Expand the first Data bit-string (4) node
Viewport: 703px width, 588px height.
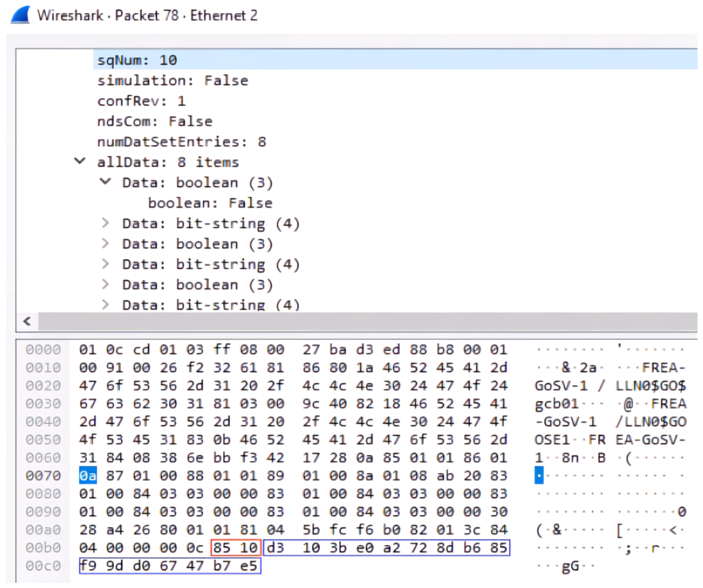[105, 223]
